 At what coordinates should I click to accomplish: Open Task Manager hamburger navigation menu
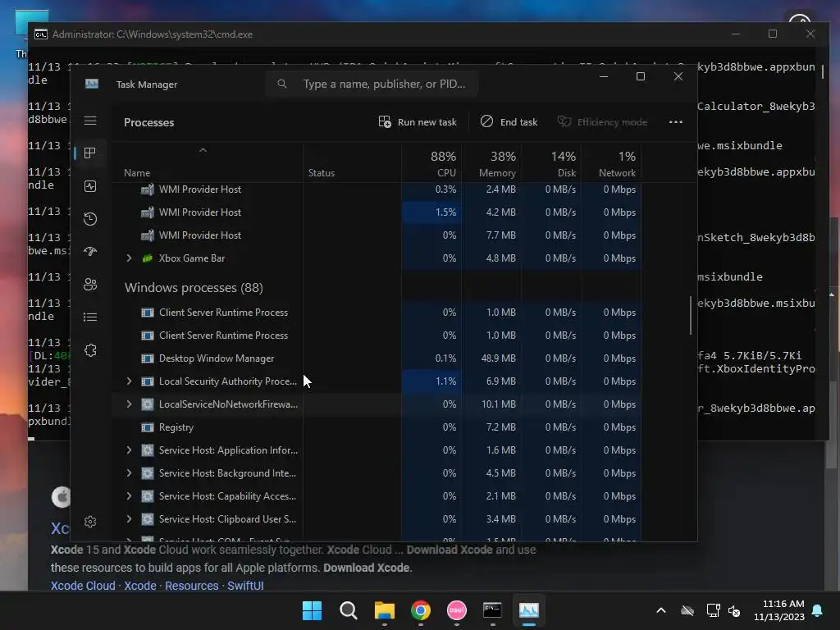coord(90,121)
